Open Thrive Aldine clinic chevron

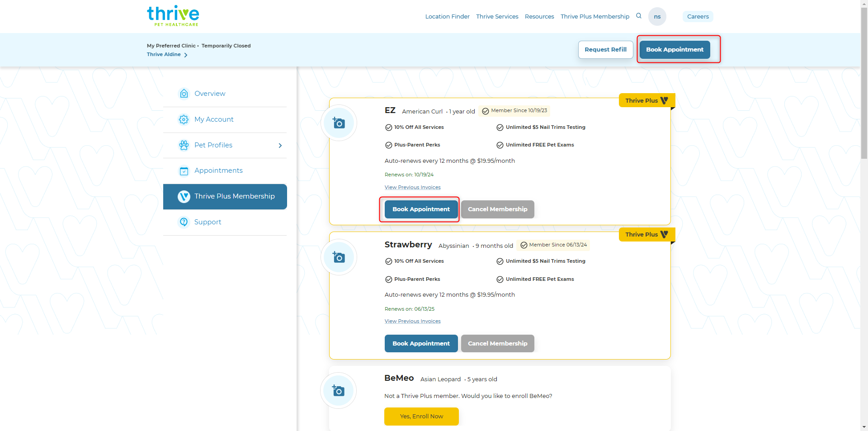point(186,55)
